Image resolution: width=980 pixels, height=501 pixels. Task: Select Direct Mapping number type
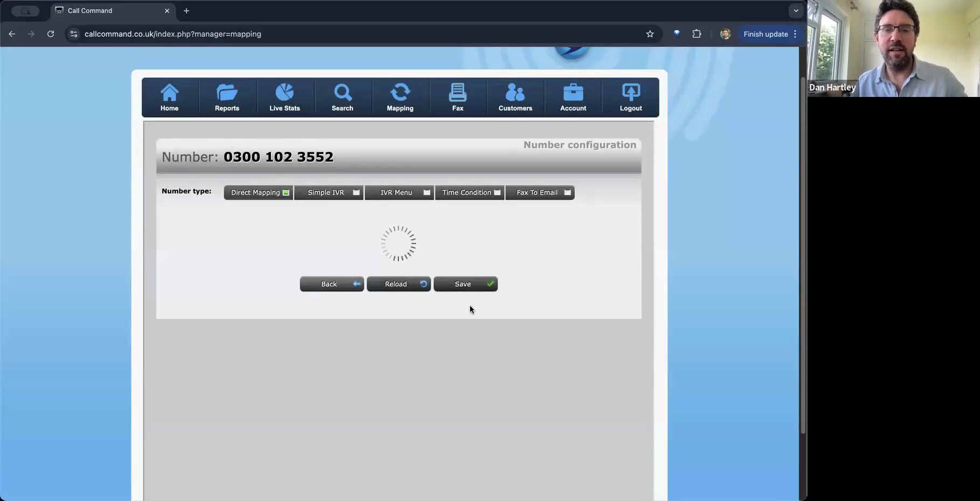(259, 193)
